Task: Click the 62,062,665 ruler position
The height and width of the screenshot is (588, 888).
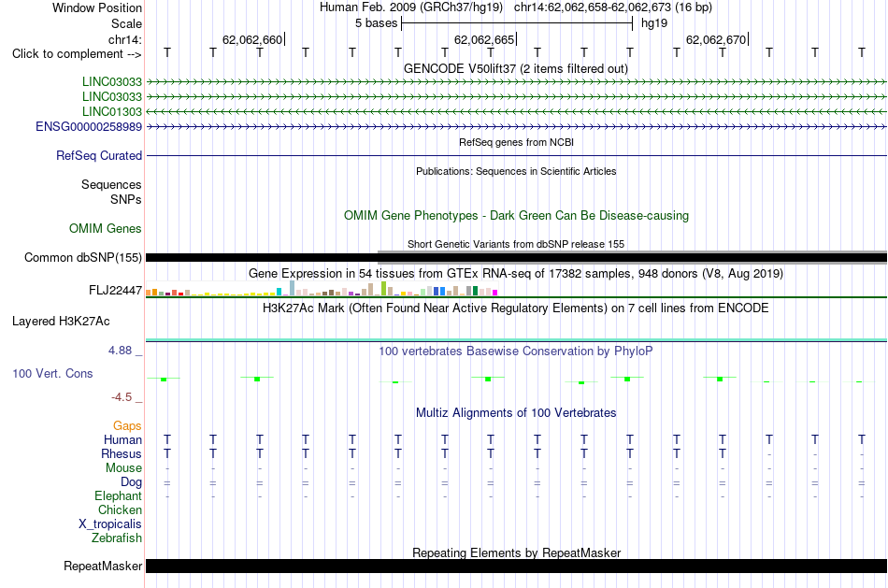Action: (x=484, y=39)
